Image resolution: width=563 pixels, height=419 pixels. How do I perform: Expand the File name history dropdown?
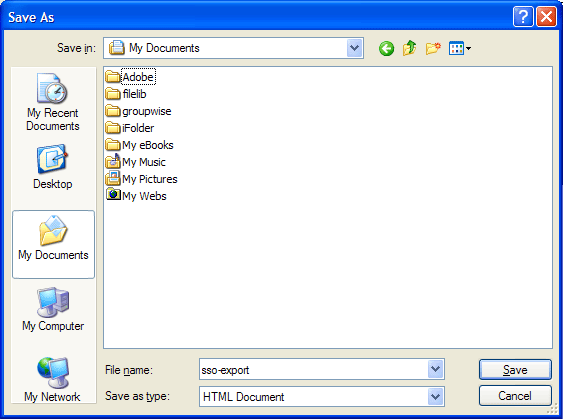pos(436,369)
